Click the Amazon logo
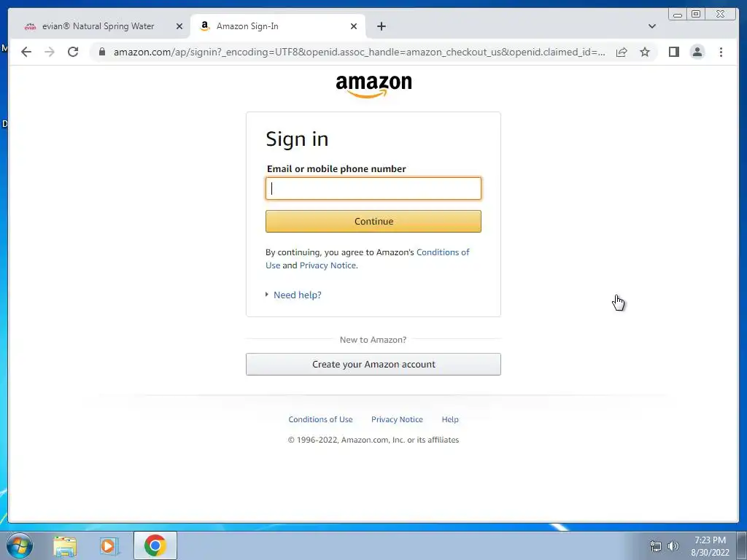 point(373,86)
